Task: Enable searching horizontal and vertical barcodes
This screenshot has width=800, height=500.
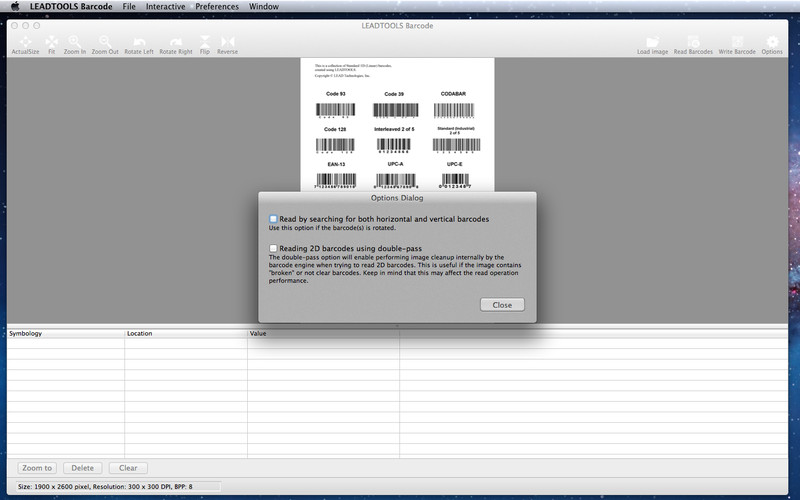Action: (273, 219)
